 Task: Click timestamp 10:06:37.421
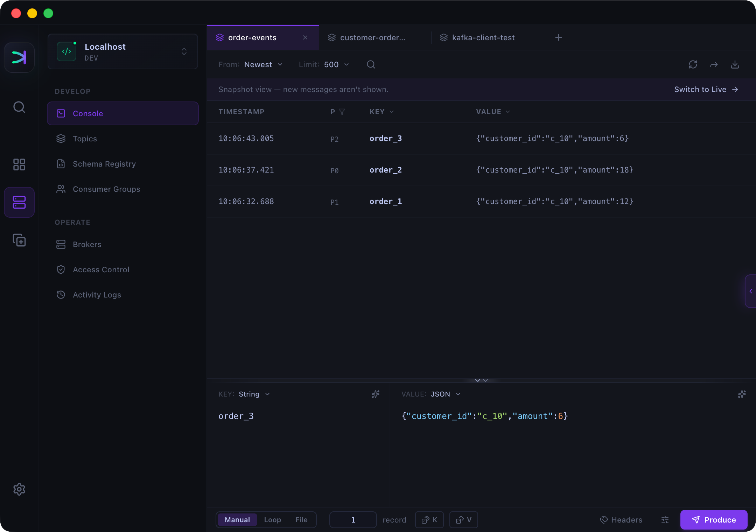[246, 170]
